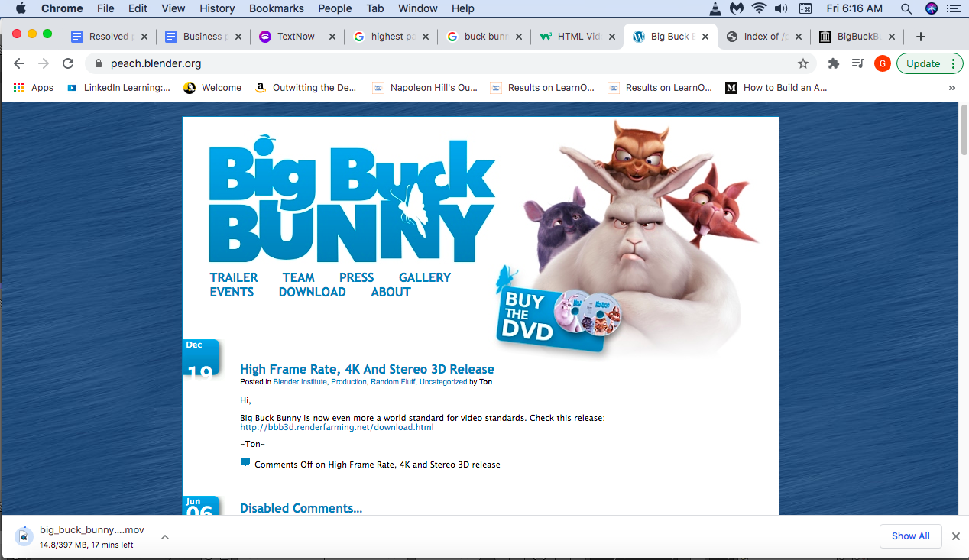
Task: Show hidden bookmarks with the overflow chevron
Action: pyautogui.click(x=951, y=88)
